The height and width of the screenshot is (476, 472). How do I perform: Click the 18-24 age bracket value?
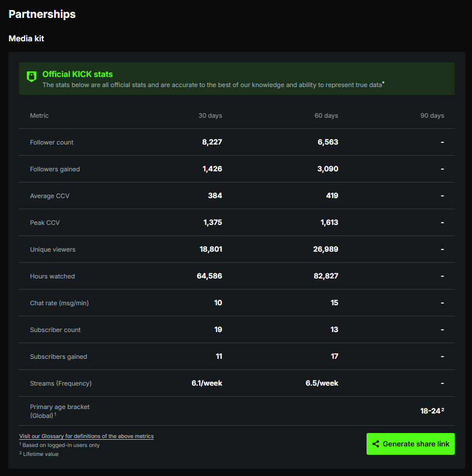432,411
